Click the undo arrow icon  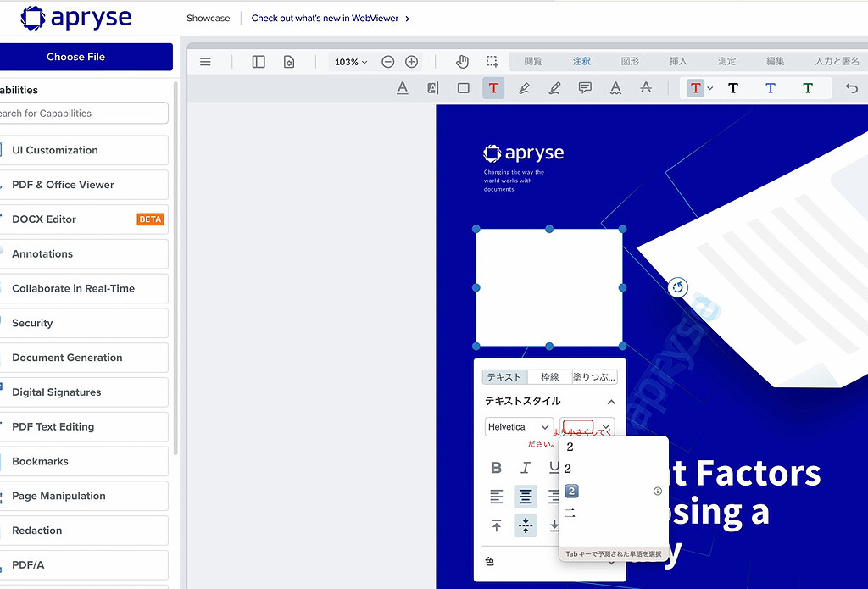(852, 88)
